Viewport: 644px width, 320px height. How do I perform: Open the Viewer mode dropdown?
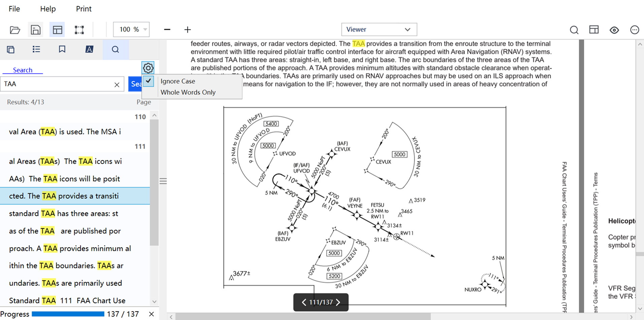379,29
